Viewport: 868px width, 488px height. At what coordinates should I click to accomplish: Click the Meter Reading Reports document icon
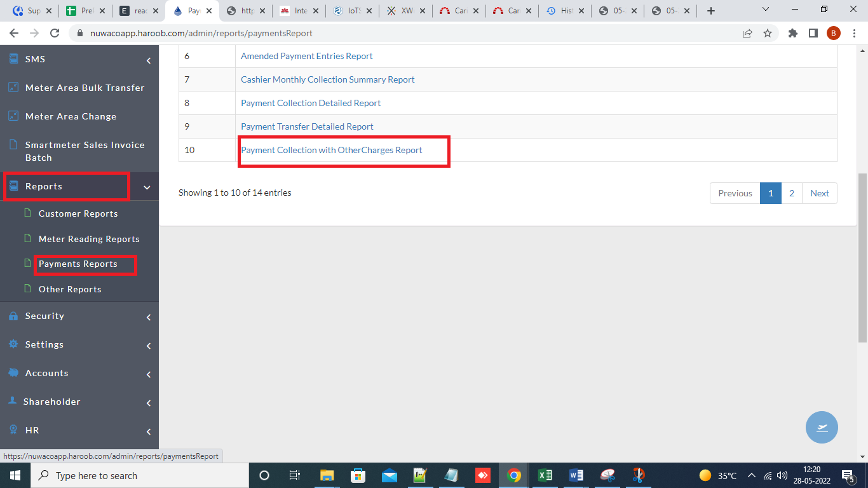point(27,238)
